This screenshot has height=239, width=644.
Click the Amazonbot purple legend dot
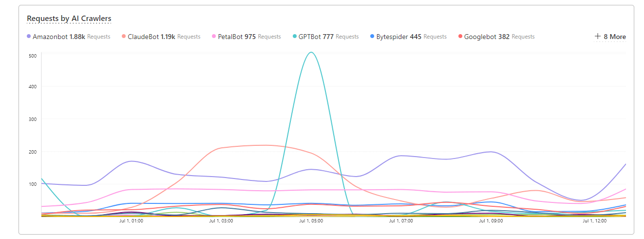29,37
